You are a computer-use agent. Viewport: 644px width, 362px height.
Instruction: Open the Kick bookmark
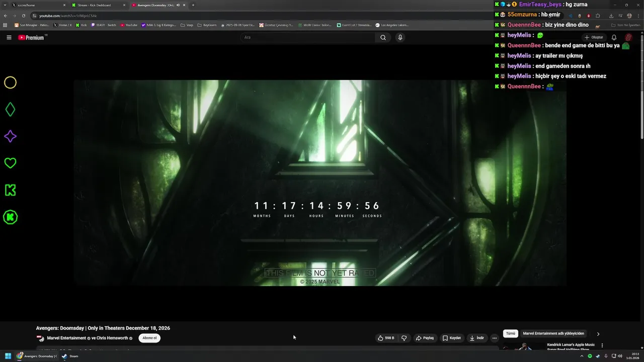click(x=82, y=25)
